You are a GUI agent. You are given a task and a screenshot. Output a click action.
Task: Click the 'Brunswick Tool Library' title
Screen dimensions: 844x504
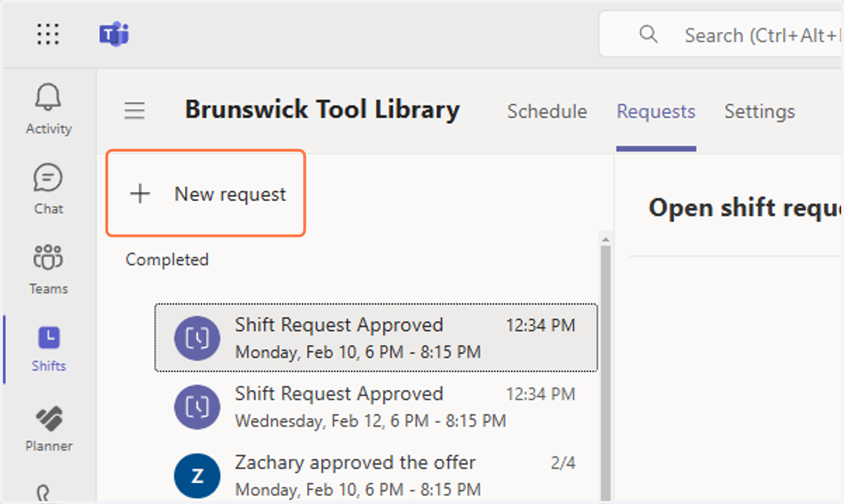(322, 110)
